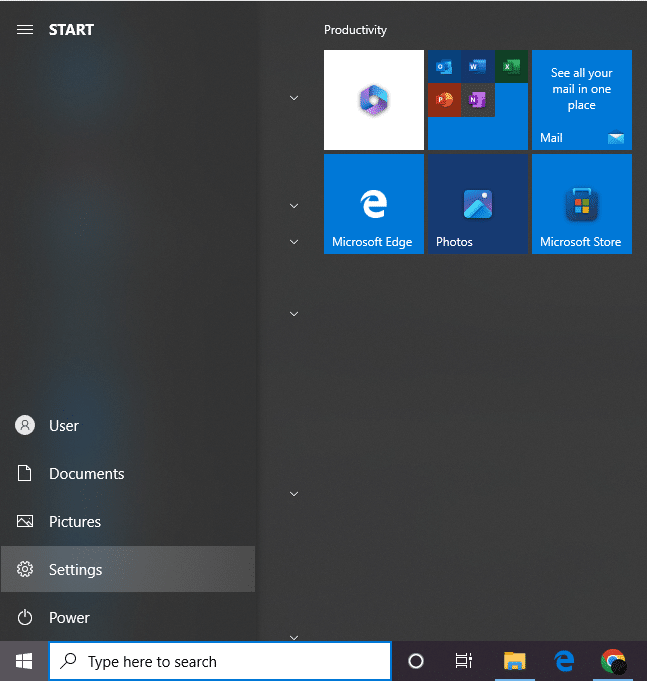This screenshot has width=647, height=681.
Task: Launch Excel from the Office tile folder
Action: click(511, 66)
